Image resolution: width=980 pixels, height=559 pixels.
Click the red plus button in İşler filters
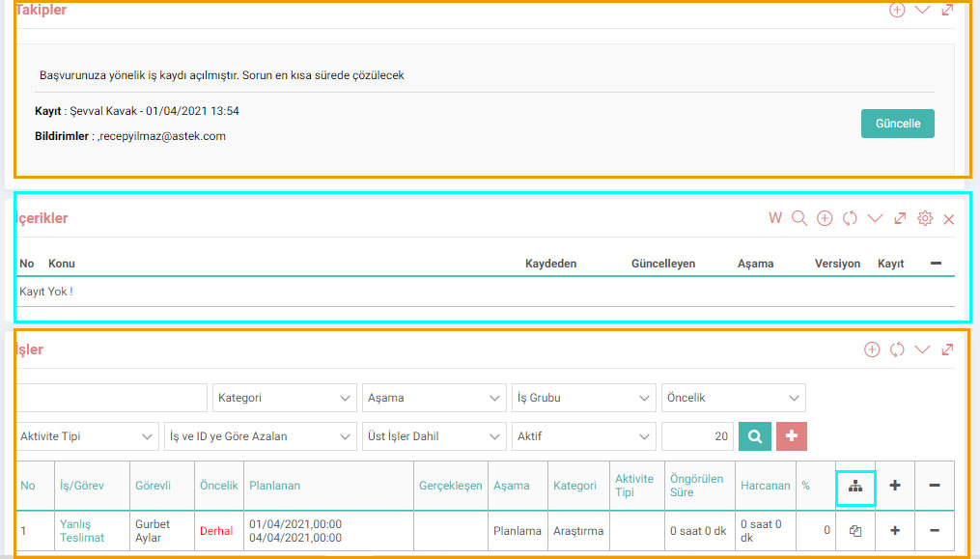(x=792, y=436)
